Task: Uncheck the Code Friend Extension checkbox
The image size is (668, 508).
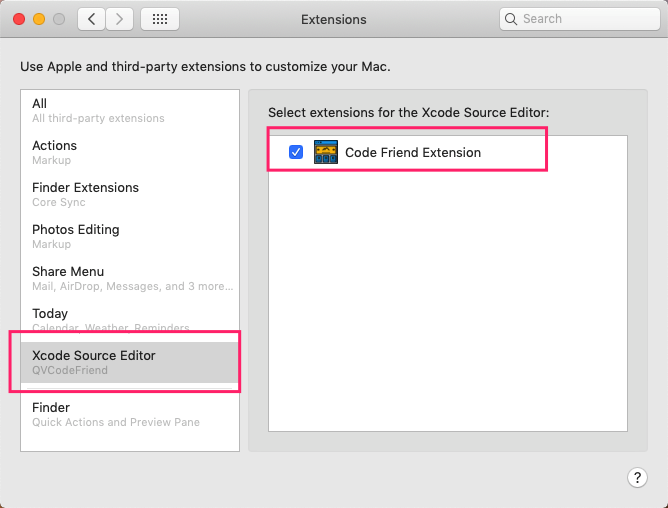Action: click(x=296, y=152)
